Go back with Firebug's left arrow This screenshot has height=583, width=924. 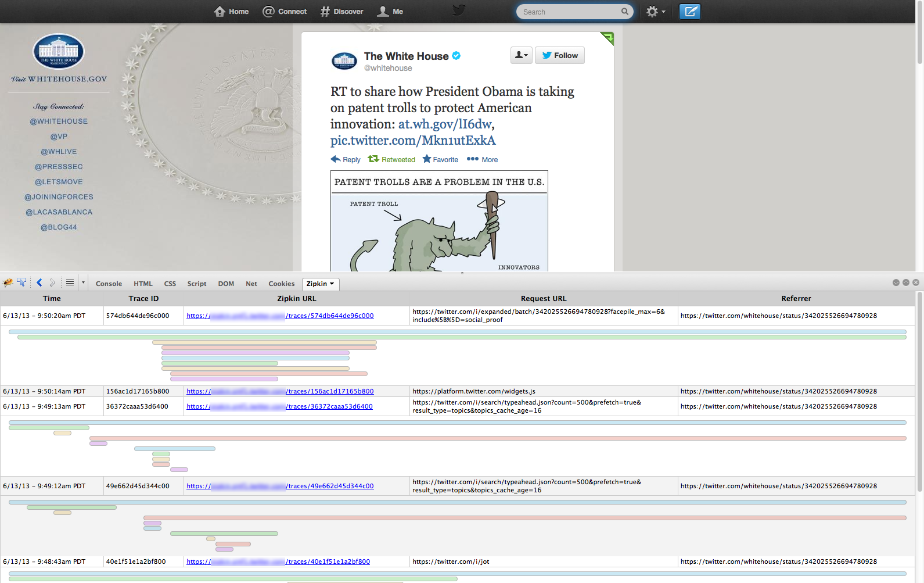coord(39,282)
